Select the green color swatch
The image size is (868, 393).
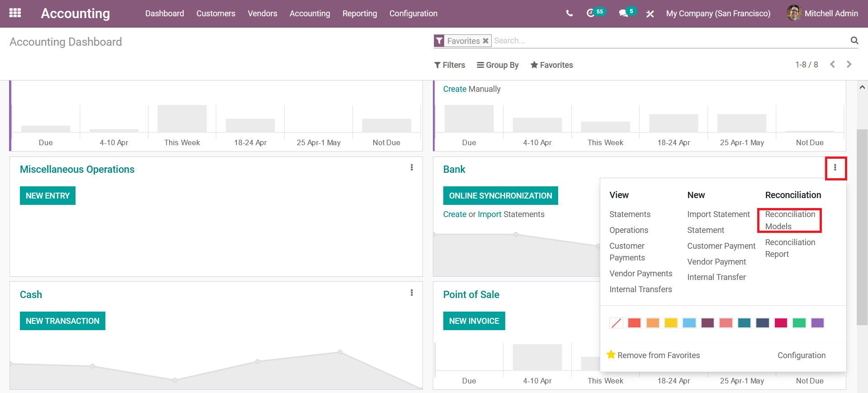[799, 323]
